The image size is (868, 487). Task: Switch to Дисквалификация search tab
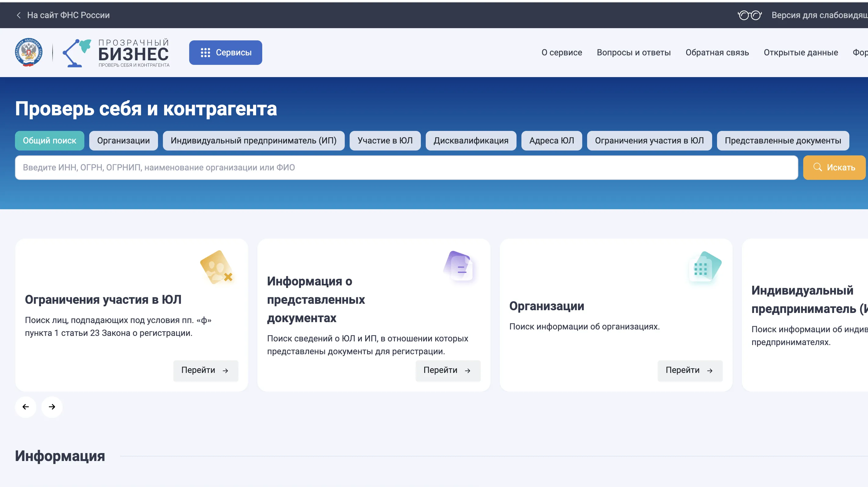click(x=471, y=141)
